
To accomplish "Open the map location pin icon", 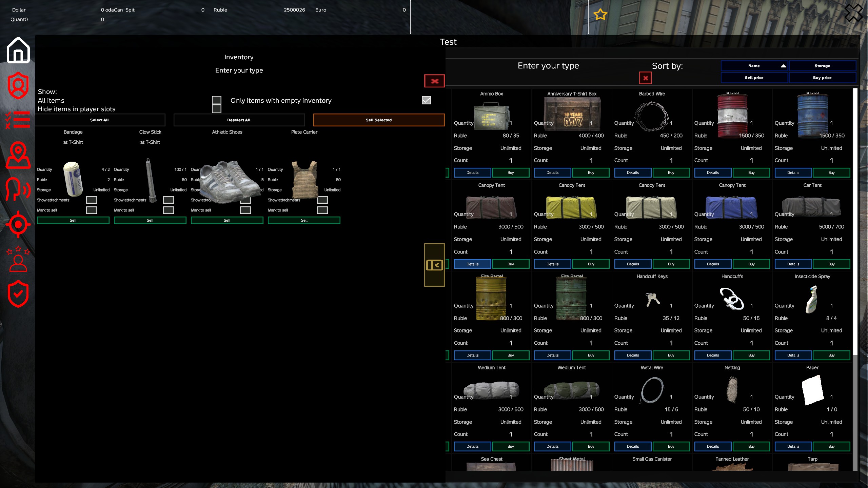I will pyautogui.click(x=18, y=155).
